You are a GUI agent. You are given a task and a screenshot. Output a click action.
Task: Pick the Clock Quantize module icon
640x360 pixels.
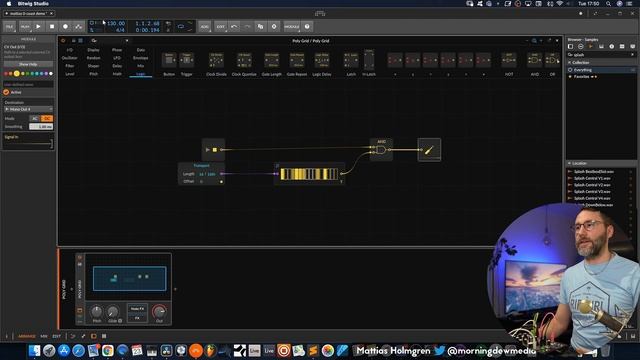click(x=244, y=60)
